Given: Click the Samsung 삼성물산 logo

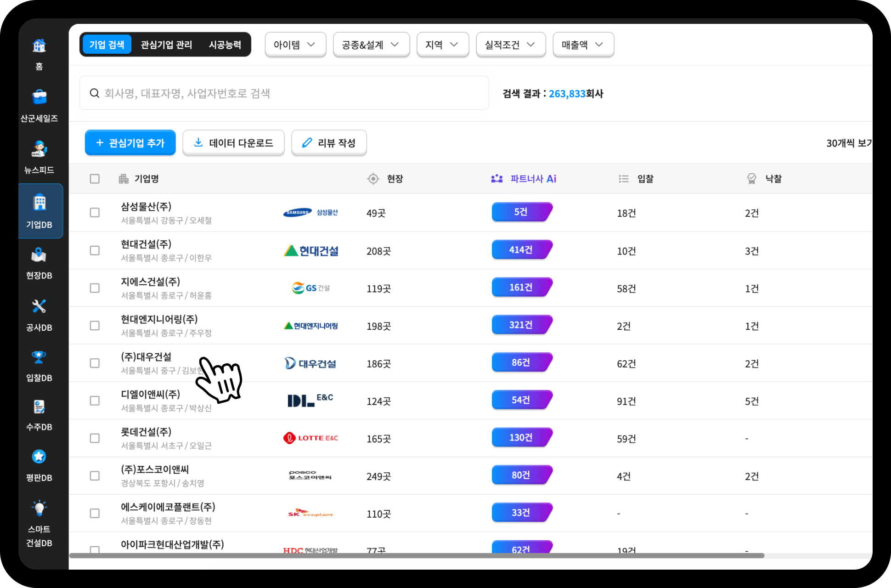Looking at the screenshot, I should 310,212.
